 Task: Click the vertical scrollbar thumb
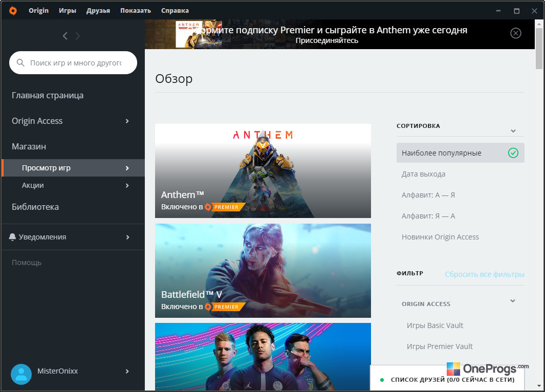pyautogui.click(x=539, y=49)
